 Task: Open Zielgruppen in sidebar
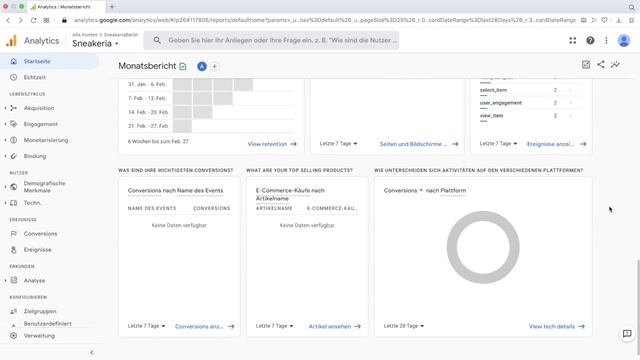40,311
